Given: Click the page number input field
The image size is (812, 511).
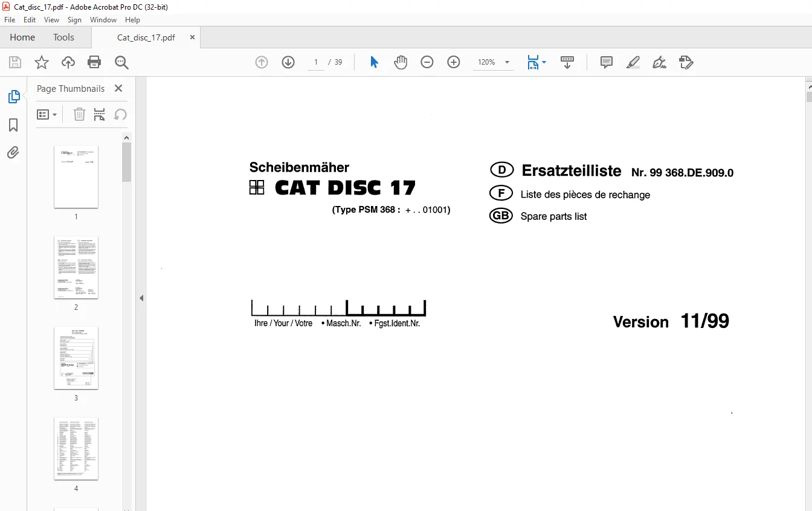Looking at the screenshot, I should click(x=316, y=62).
